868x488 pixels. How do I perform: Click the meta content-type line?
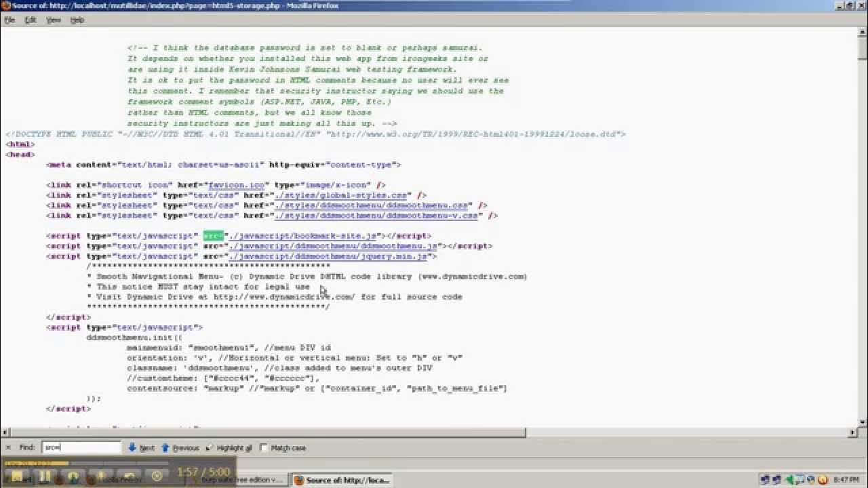point(224,165)
